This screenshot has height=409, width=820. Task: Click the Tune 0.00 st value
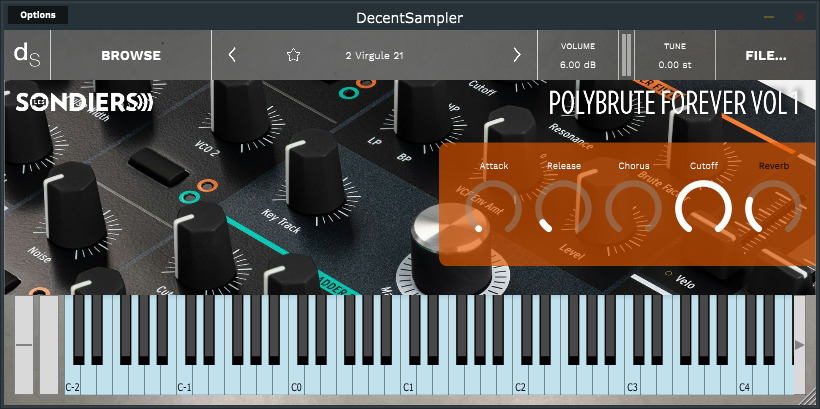[675, 65]
